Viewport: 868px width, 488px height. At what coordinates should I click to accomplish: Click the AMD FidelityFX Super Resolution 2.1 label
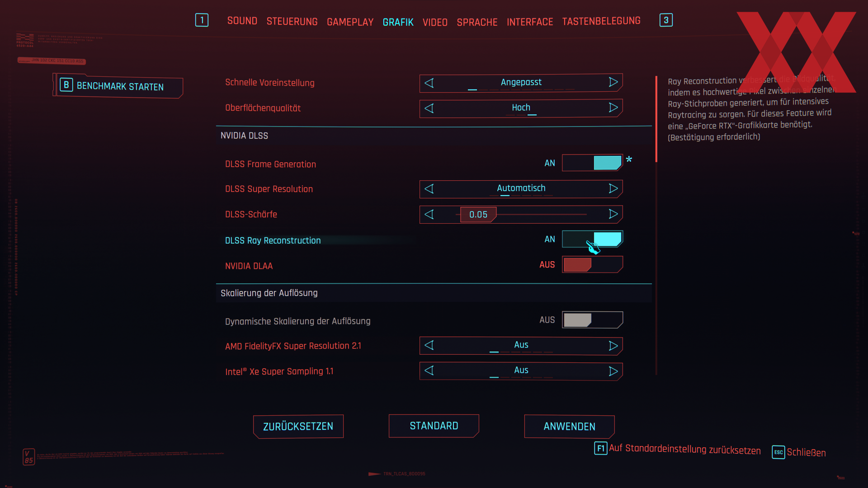tap(293, 346)
